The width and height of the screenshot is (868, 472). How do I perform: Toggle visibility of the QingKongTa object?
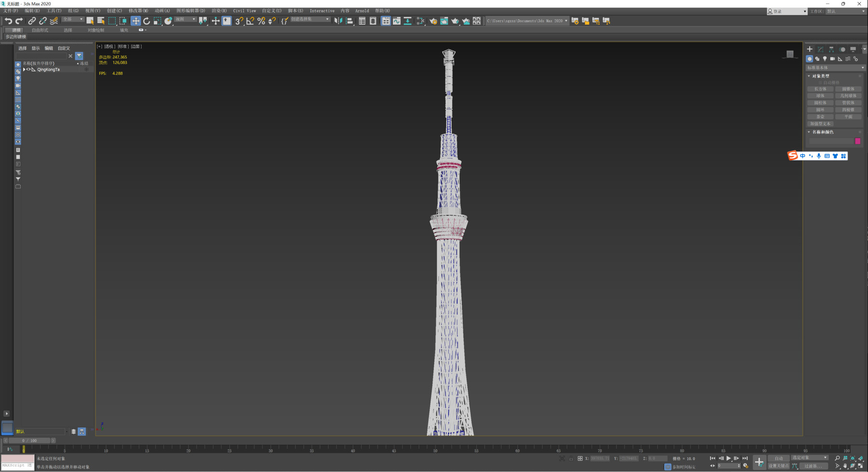[28, 69]
